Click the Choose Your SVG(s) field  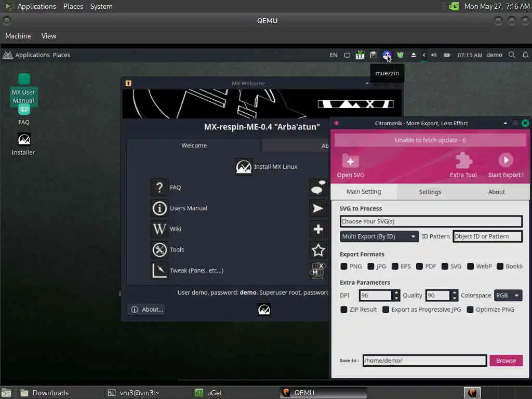click(431, 221)
